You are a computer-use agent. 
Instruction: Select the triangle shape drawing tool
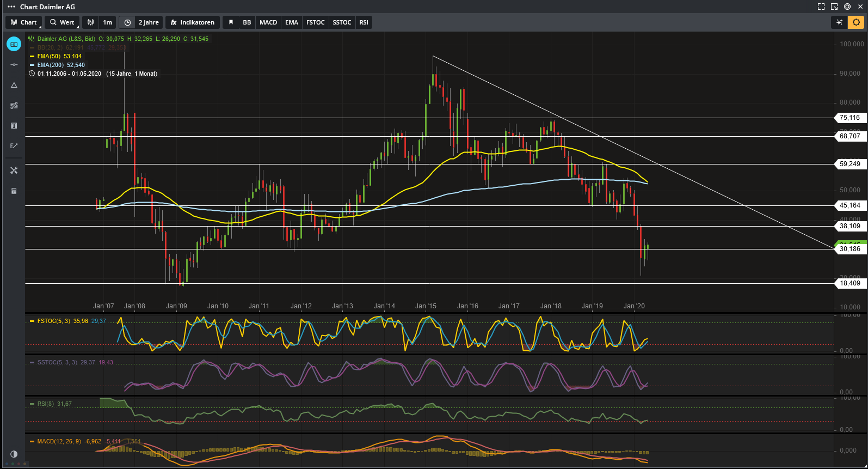tap(14, 85)
